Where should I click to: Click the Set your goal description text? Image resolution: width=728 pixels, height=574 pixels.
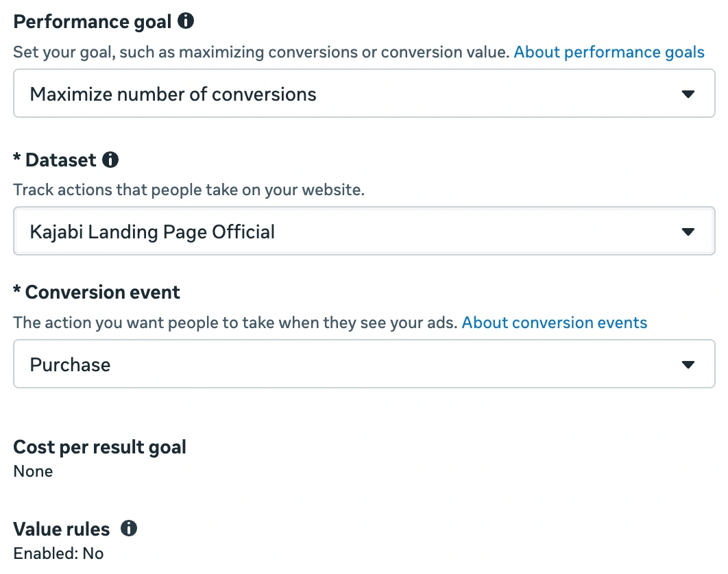point(262,53)
